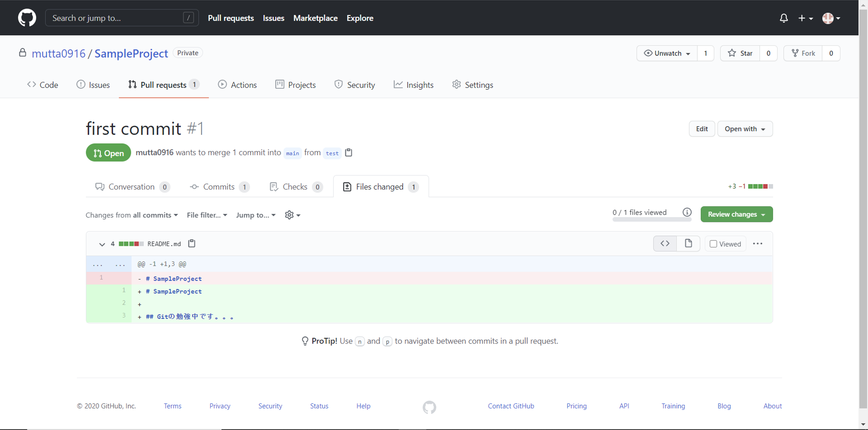Image resolution: width=868 pixels, height=430 pixels.
Task: Click the Search or jump to field
Action: point(122,18)
